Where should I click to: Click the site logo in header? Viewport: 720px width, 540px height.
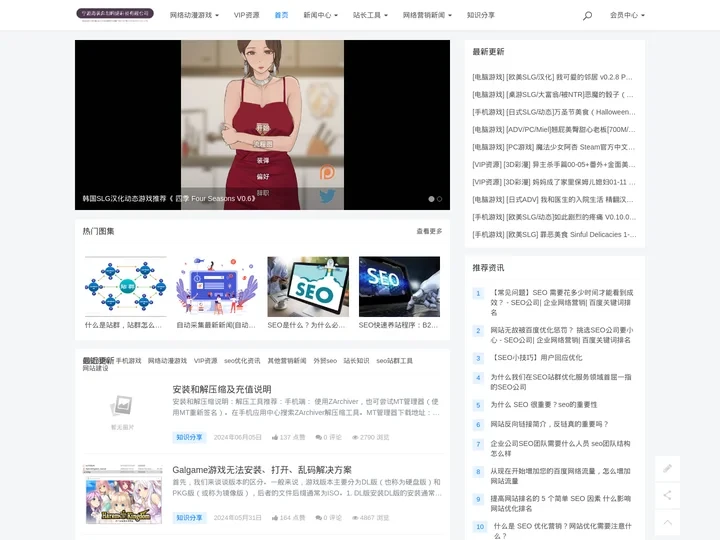tap(115, 15)
